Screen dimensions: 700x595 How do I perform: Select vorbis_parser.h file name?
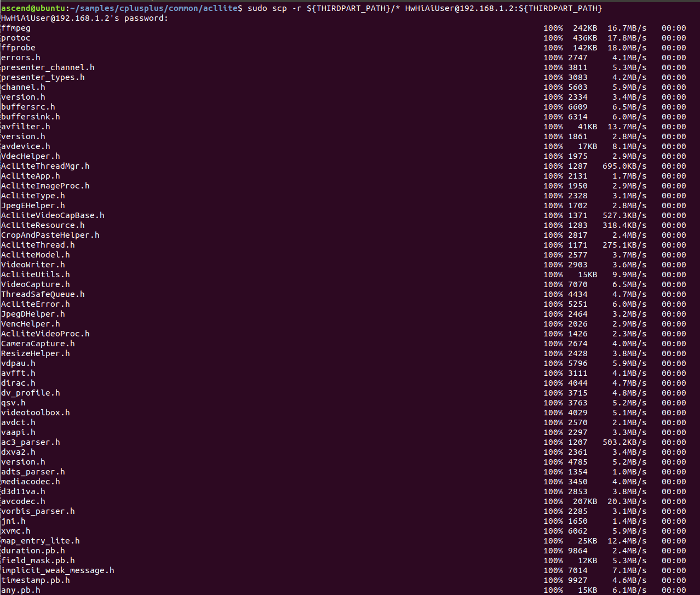point(38,511)
